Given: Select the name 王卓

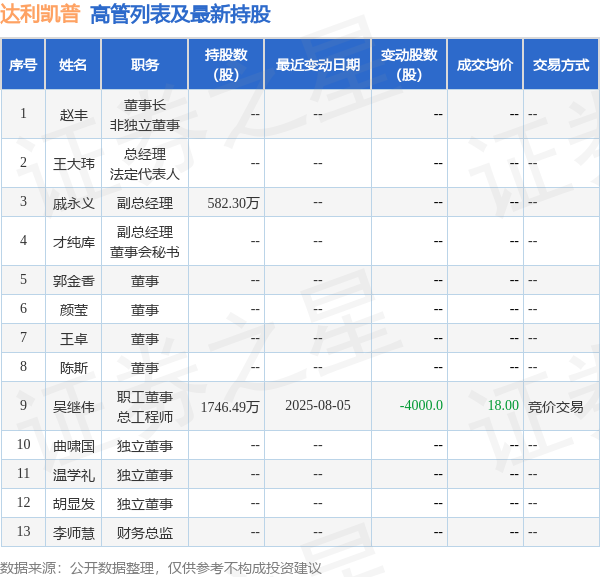Looking at the screenshot, I should pyautogui.click(x=73, y=339).
